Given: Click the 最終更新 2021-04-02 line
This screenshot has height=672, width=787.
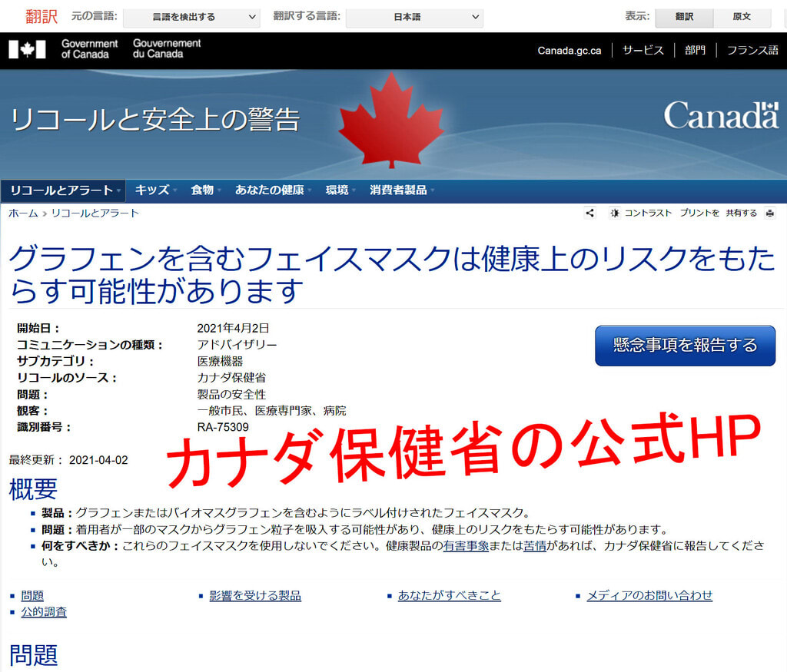Looking at the screenshot, I should pyautogui.click(x=68, y=460).
